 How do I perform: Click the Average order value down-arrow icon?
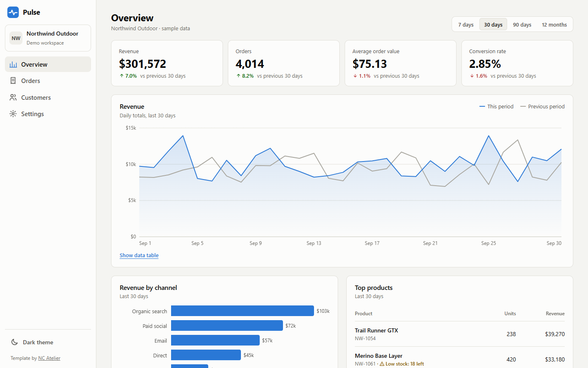[355, 76]
